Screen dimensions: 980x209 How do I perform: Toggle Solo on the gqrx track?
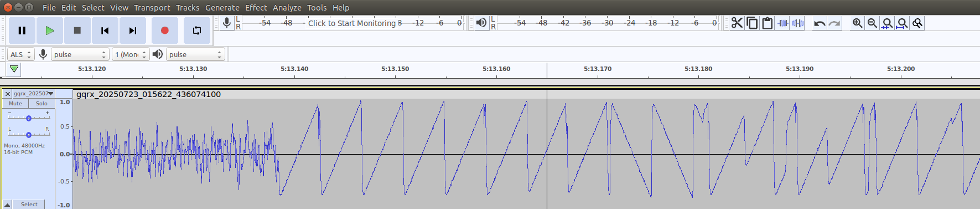pos(42,104)
